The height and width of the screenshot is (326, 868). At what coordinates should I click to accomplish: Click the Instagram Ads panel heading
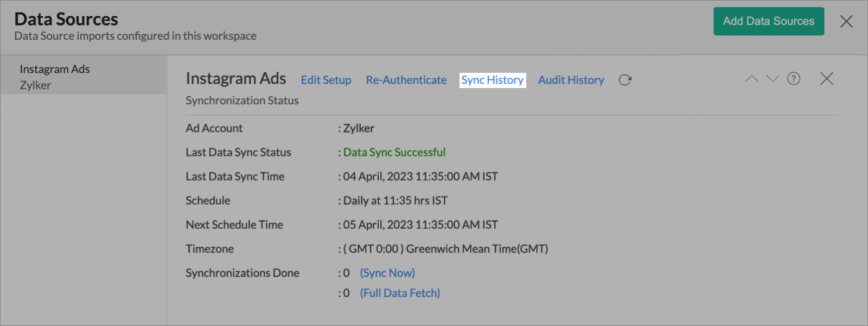(x=235, y=79)
